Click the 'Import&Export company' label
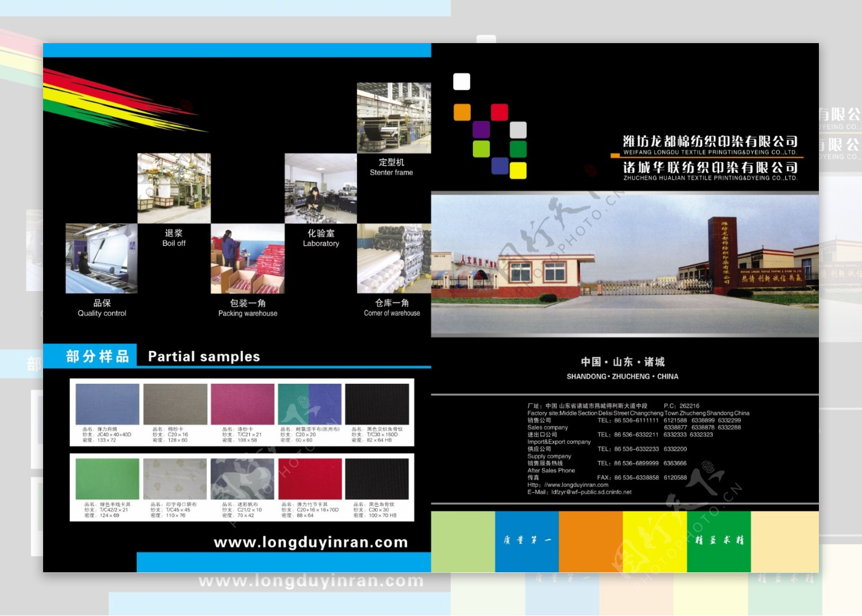The height and width of the screenshot is (616, 862). click(x=559, y=442)
